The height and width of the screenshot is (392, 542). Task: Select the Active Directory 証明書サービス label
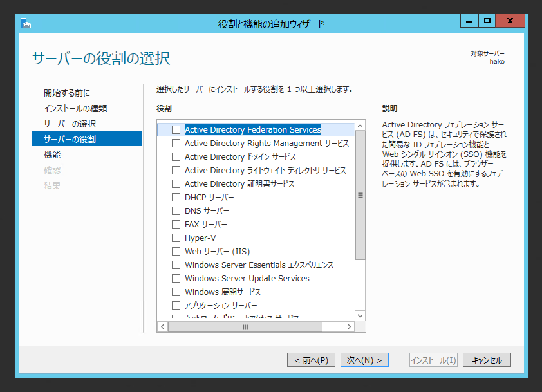(x=239, y=184)
